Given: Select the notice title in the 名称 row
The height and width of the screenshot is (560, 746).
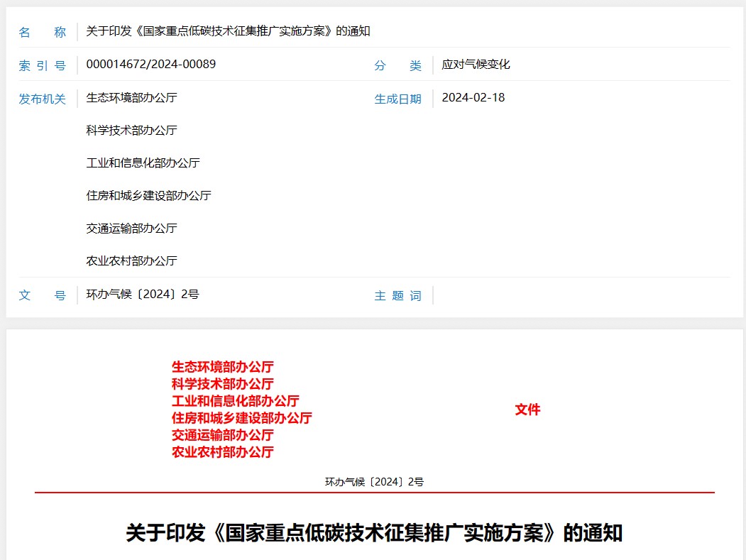Looking at the screenshot, I should pos(228,31).
